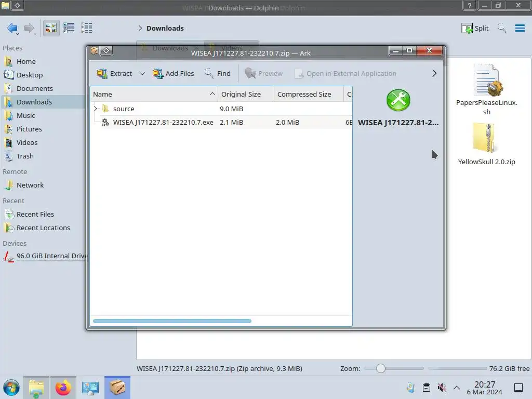Image resolution: width=532 pixels, height=399 pixels.
Task: Go back in Dolphin navigation
Action: [x=12, y=28]
